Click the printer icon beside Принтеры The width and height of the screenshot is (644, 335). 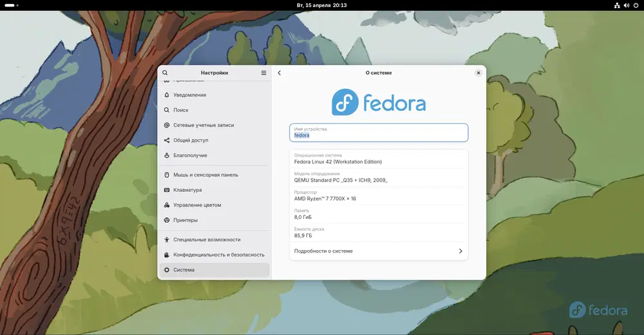(x=167, y=220)
